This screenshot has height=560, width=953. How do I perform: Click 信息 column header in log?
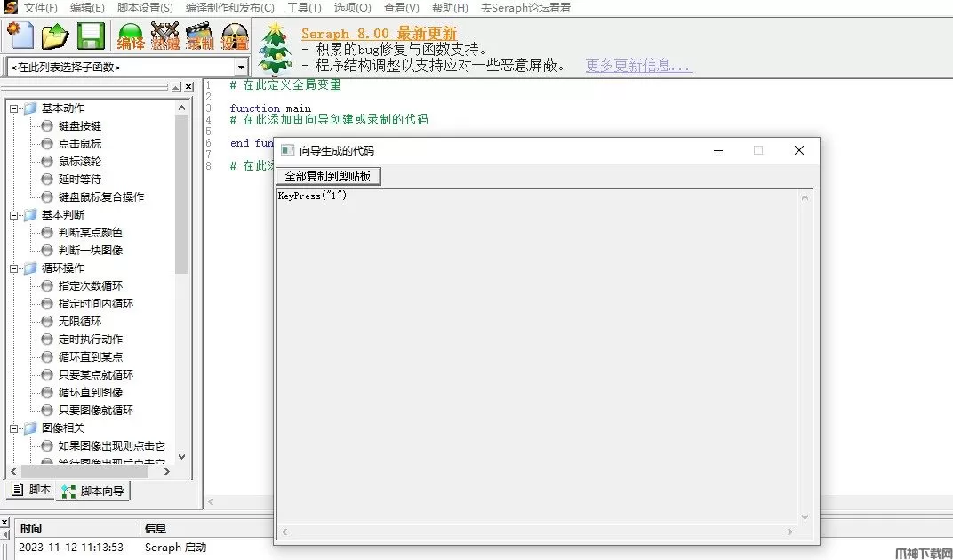155,528
